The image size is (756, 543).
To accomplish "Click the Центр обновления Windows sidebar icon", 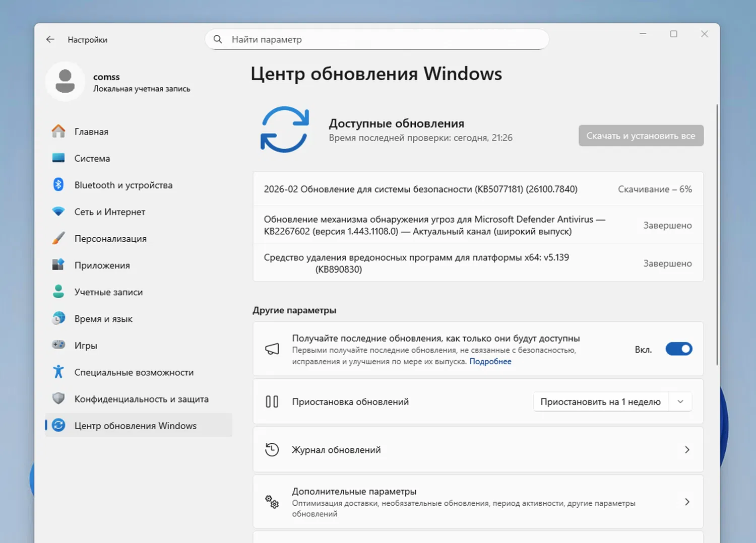I will point(58,425).
